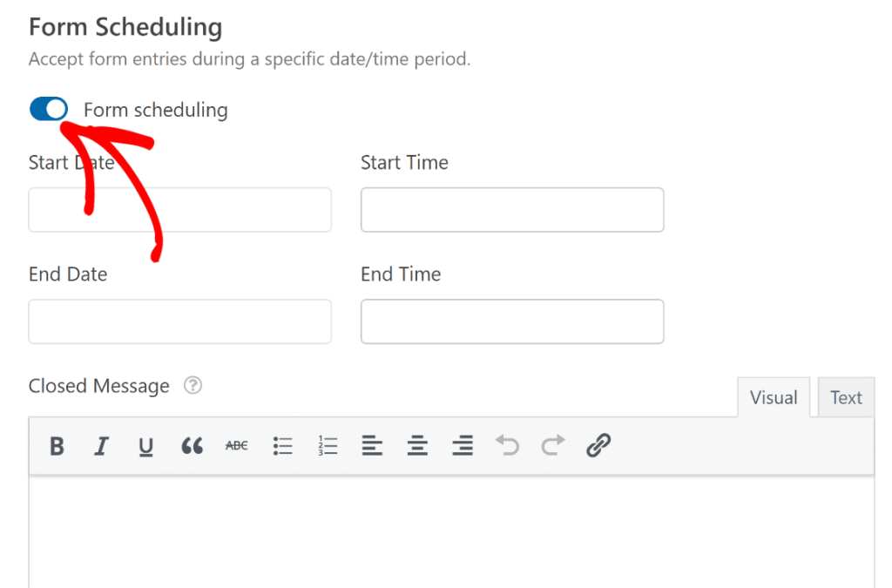Viewport: 892px width, 588px height.
Task: Disable the Form scheduling toggle
Action: [49, 108]
